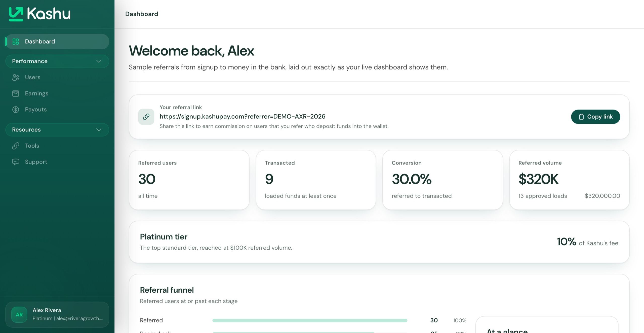The width and height of the screenshot is (644, 333).
Task: Click the Copy link button
Action: (x=595, y=117)
